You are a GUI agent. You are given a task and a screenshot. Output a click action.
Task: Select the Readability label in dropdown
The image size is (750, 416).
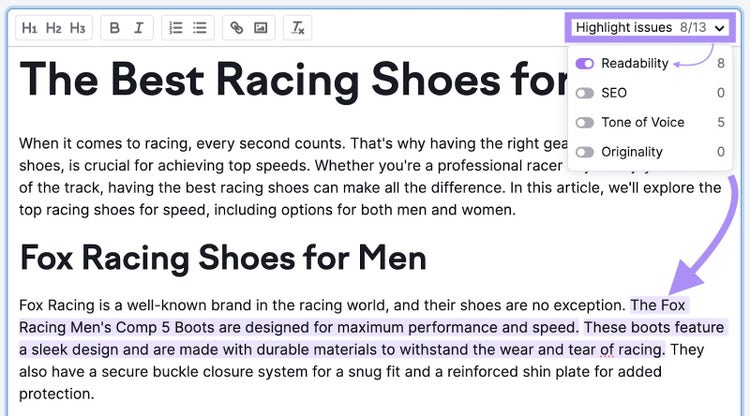point(635,64)
